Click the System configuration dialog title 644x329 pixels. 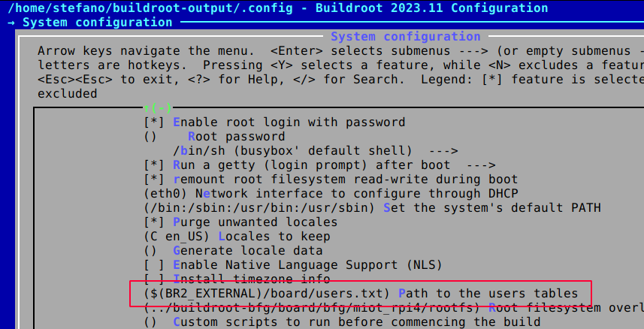coord(405,37)
